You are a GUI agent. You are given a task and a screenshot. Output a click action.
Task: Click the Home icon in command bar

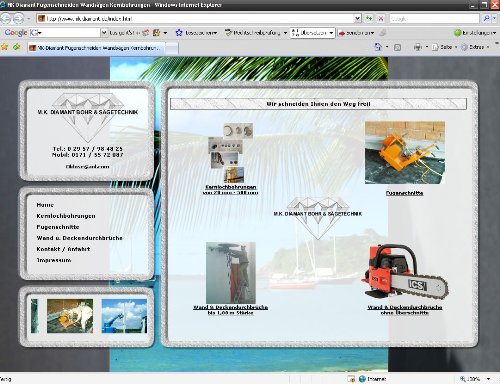click(378, 47)
